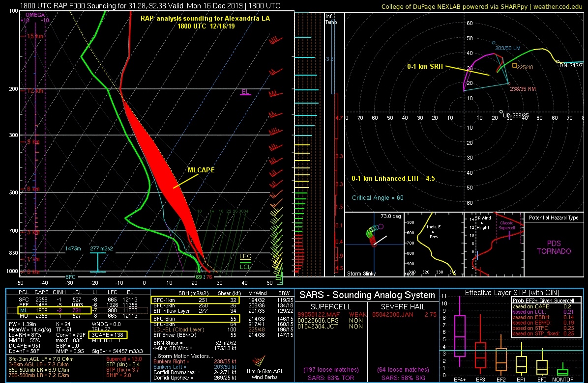This screenshot has height=383, width=588.
Task: Click the 1km & 6km AGL wind barbs icon
Action: pos(259,361)
